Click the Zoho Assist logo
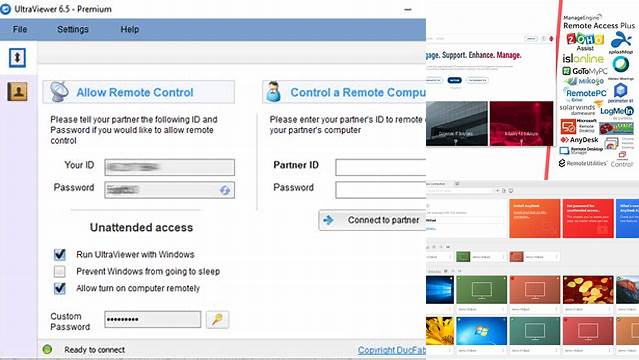 585,42
